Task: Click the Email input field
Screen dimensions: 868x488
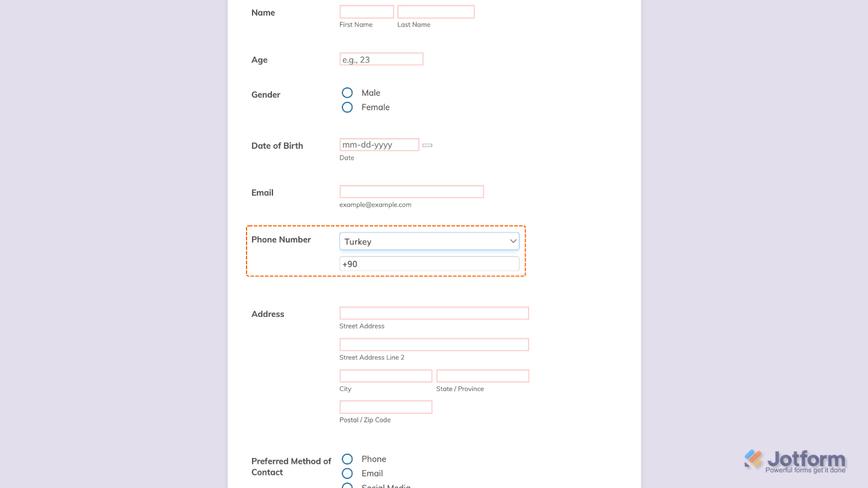Action: point(411,191)
